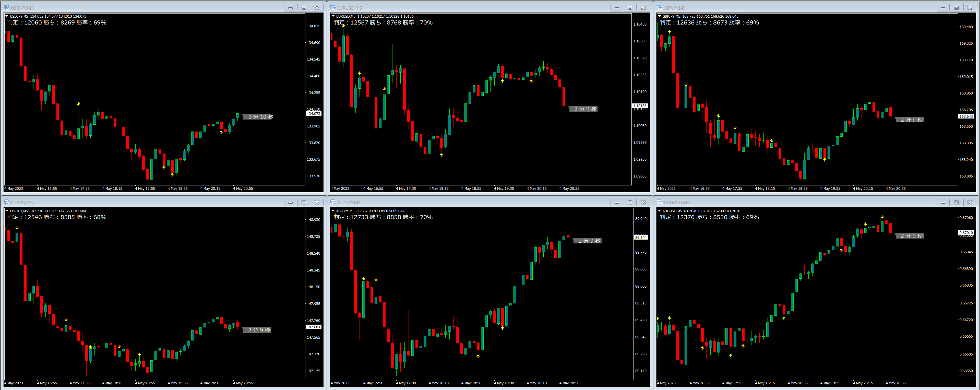Viewport: 980px width, 390px height.
Task: Select the 1.10136 price marker on EURUSD
Action: tap(640, 106)
